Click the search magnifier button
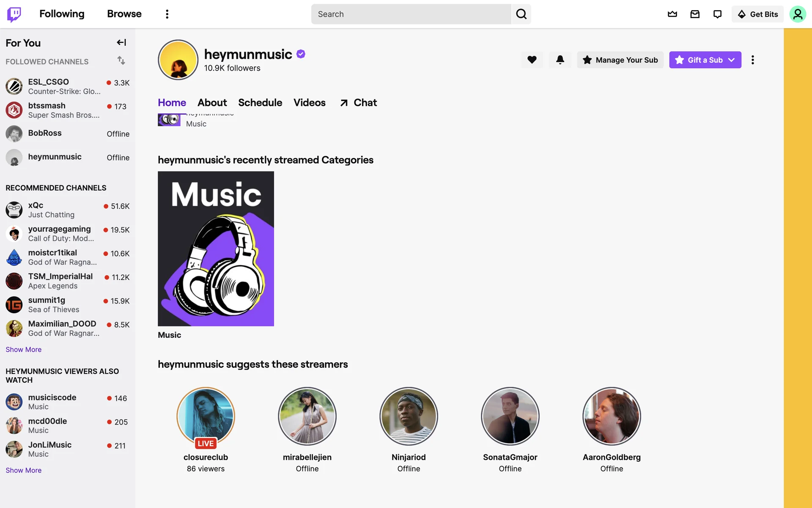The image size is (812, 508). pyautogui.click(x=521, y=14)
